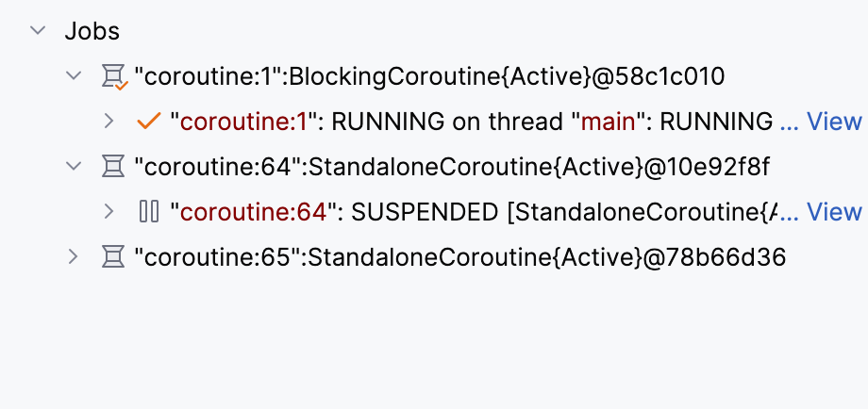Select the StandaloneCoroutine{Active}@78b66d36 entry
The image size is (868, 409).
(x=459, y=257)
